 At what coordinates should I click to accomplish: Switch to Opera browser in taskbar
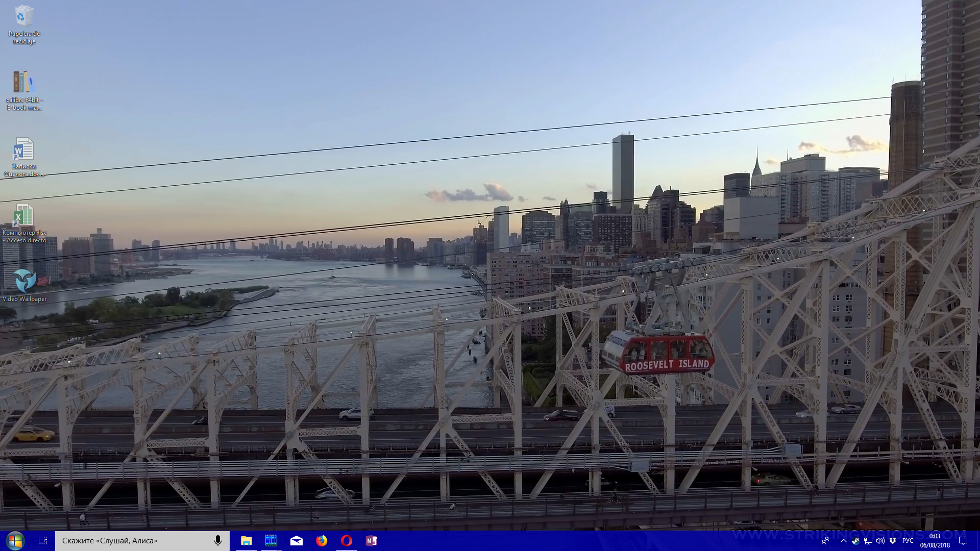[x=347, y=541]
